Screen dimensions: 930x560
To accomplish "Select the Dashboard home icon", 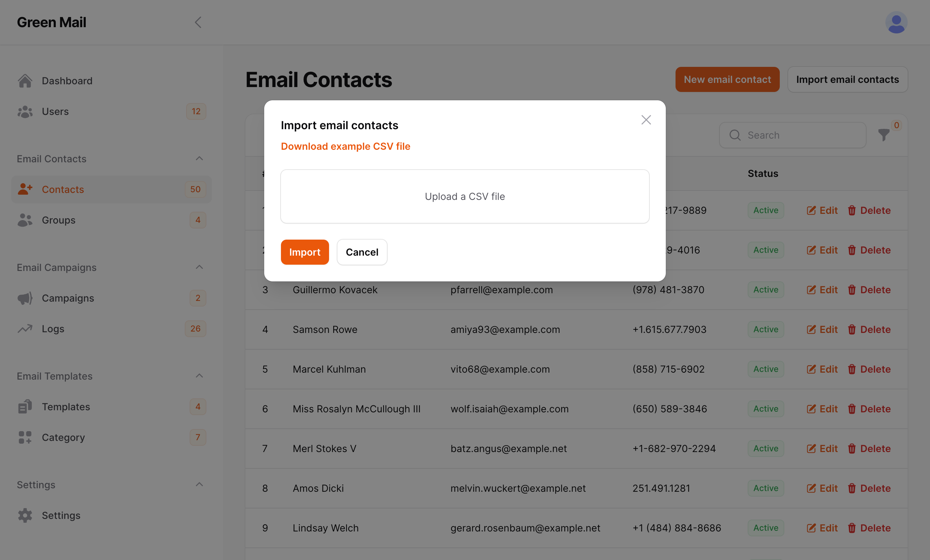I will [x=25, y=80].
